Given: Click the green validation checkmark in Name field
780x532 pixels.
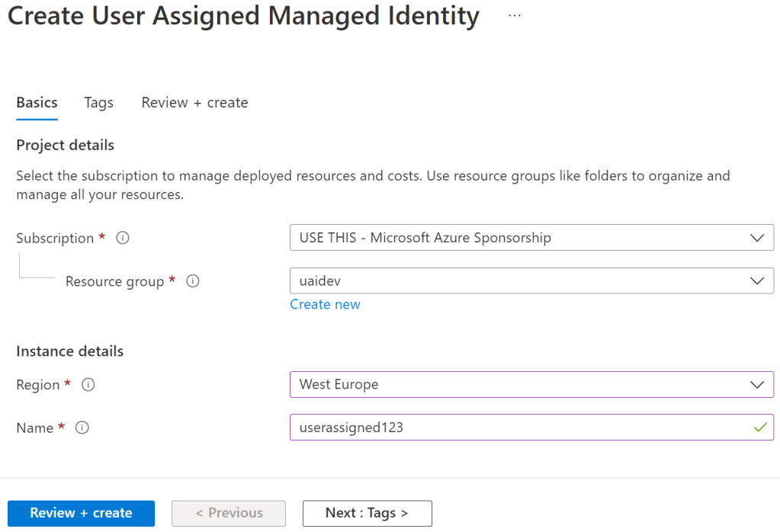Looking at the screenshot, I should click(759, 428).
